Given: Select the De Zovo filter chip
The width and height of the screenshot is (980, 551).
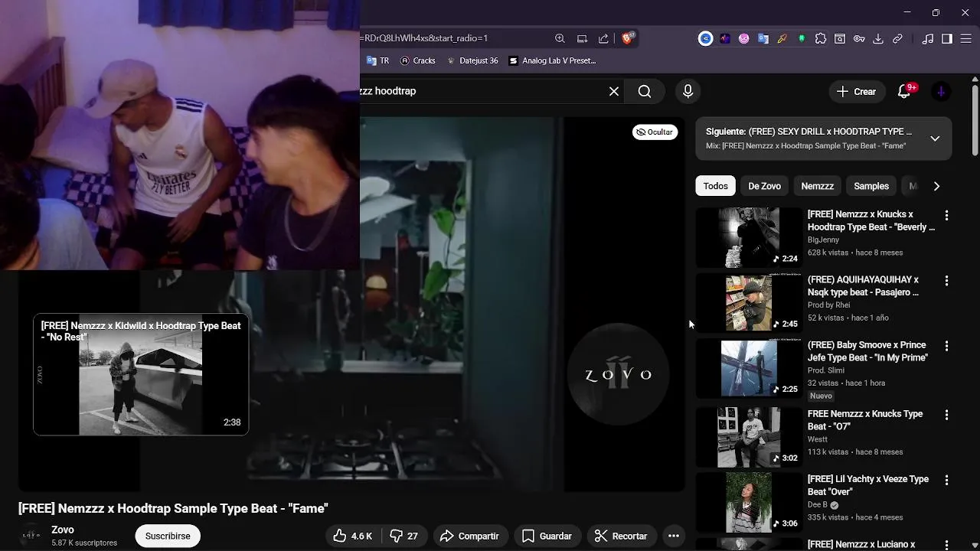Looking at the screenshot, I should click(764, 186).
